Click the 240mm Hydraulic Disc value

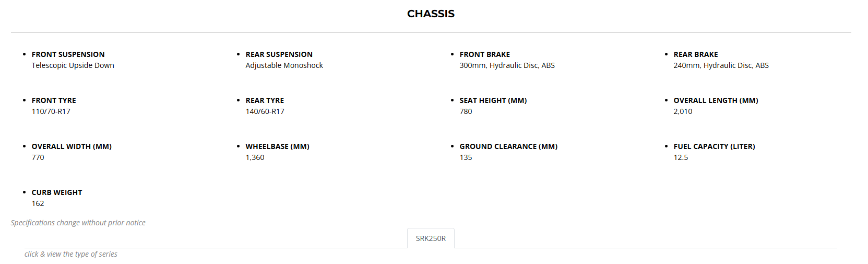tap(721, 65)
